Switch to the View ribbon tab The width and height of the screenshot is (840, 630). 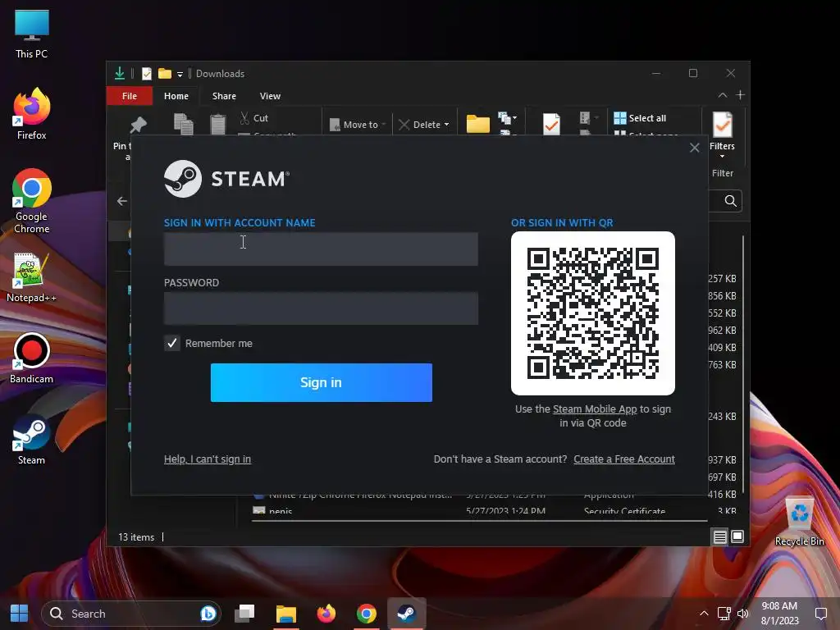270,96
